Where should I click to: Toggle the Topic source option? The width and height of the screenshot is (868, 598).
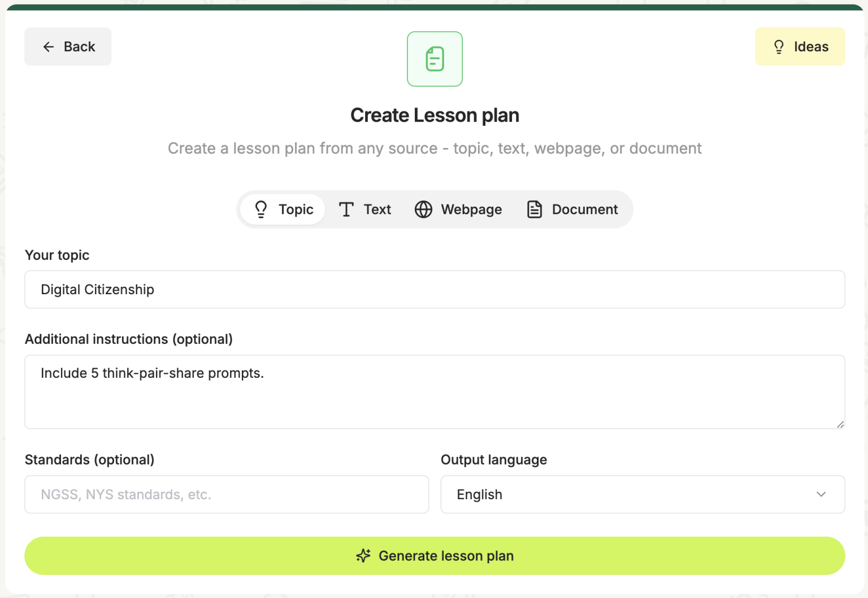pyautogui.click(x=283, y=209)
